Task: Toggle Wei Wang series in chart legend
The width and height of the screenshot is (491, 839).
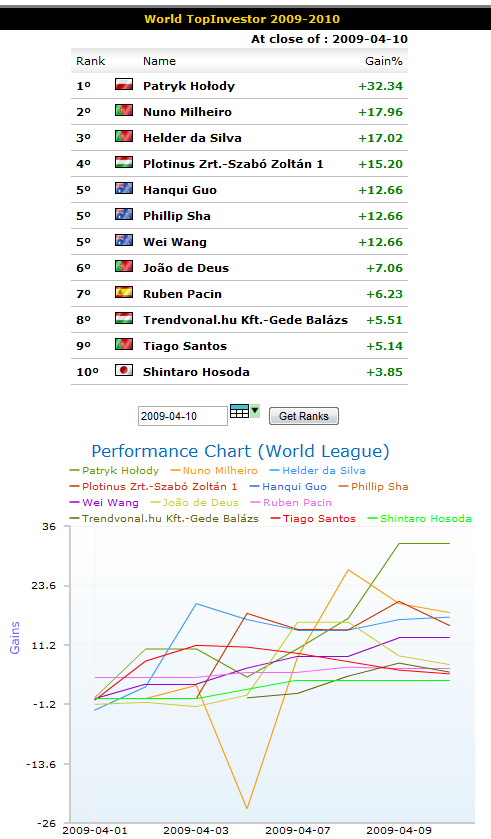Action: click(104, 502)
